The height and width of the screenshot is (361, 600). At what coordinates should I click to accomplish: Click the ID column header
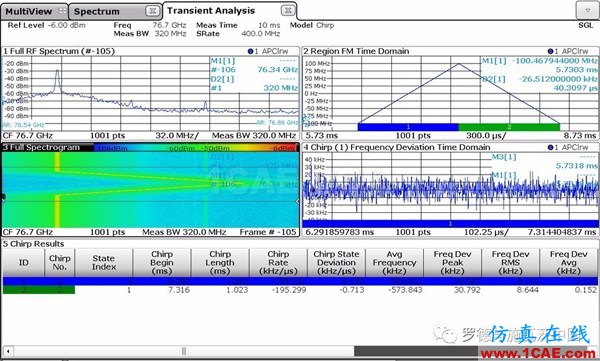click(24, 263)
